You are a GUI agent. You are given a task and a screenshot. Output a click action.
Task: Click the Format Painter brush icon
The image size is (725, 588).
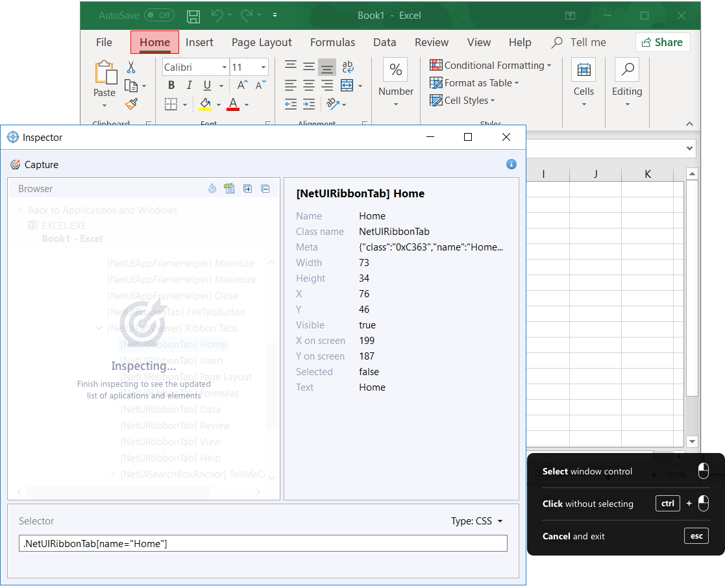(131, 104)
